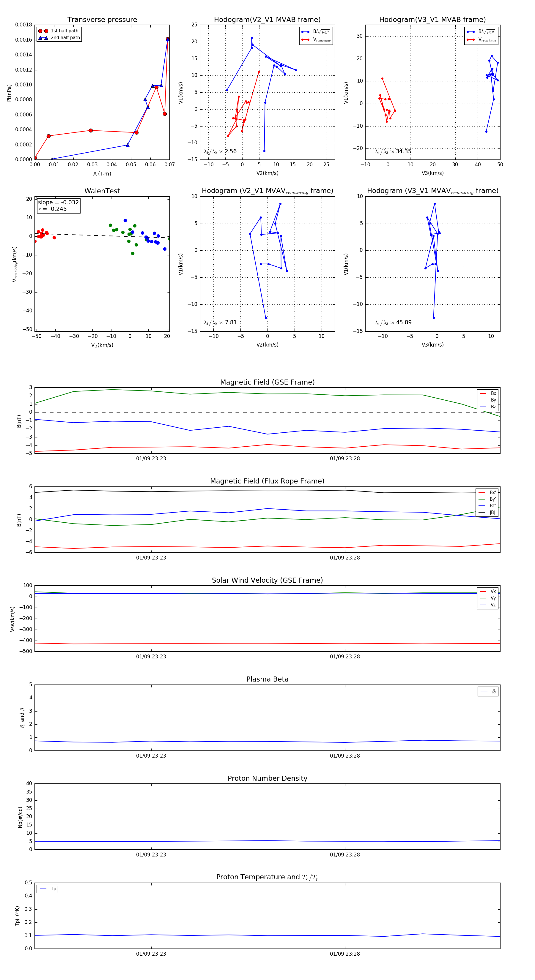535x980 pixels.
Task: Click the 'Hodogram(V2_V1 MVAB frame)' title
Action: point(267,20)
